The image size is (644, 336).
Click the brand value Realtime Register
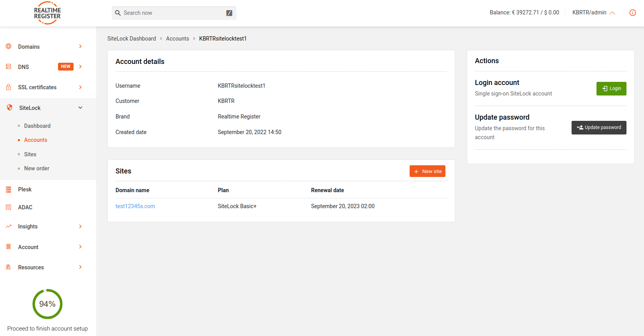point(239,117)
